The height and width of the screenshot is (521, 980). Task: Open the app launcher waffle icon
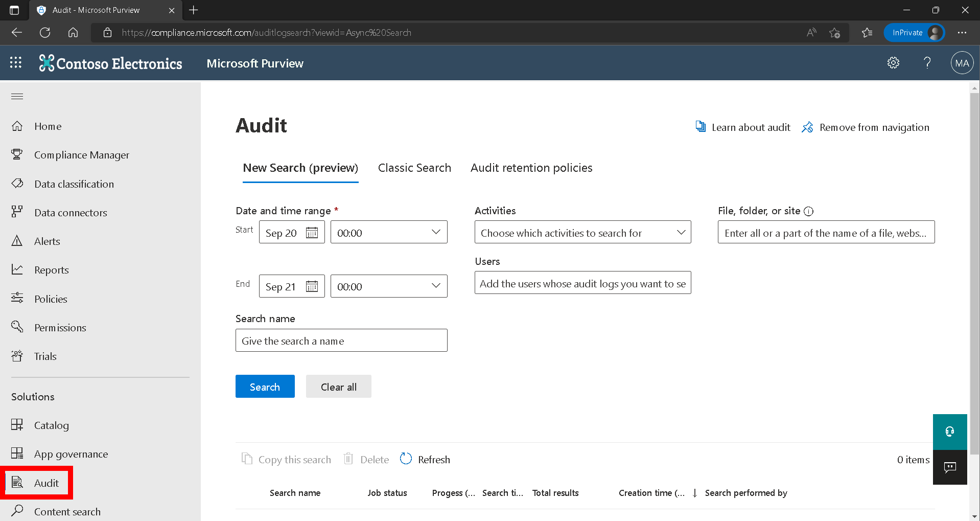[16, 62]
